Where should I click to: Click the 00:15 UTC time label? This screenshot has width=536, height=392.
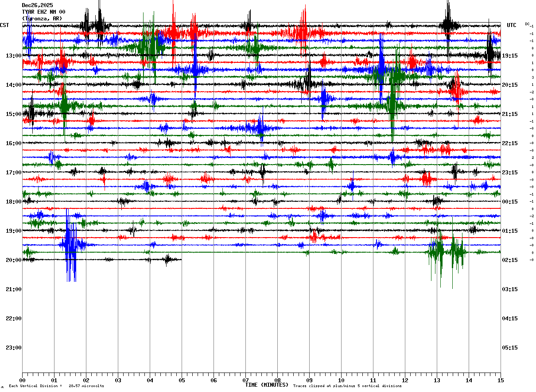pyautogui.click(x=510, y=202)
